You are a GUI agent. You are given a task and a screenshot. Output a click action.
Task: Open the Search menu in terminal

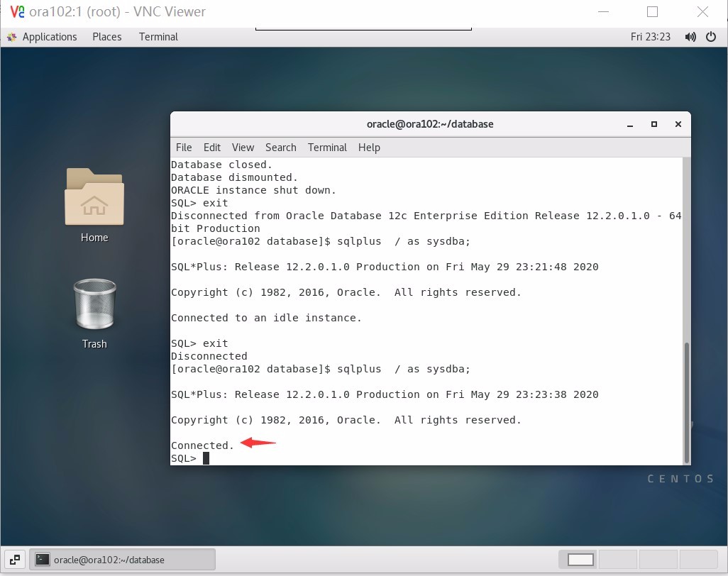(281, 147)
